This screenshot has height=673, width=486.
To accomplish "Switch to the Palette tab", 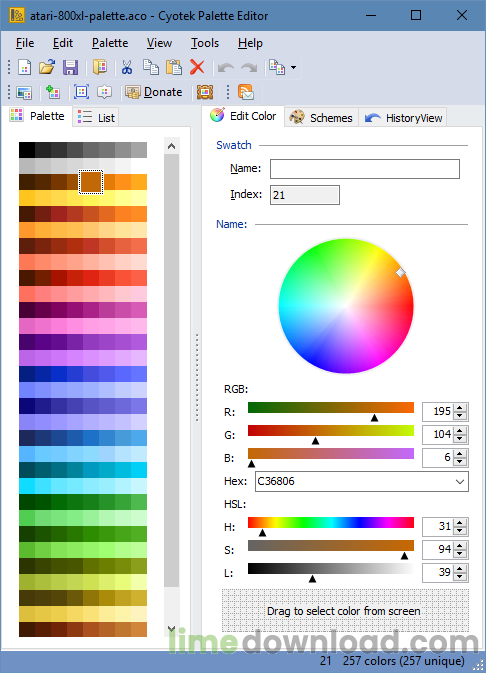I will click(37, 116).
